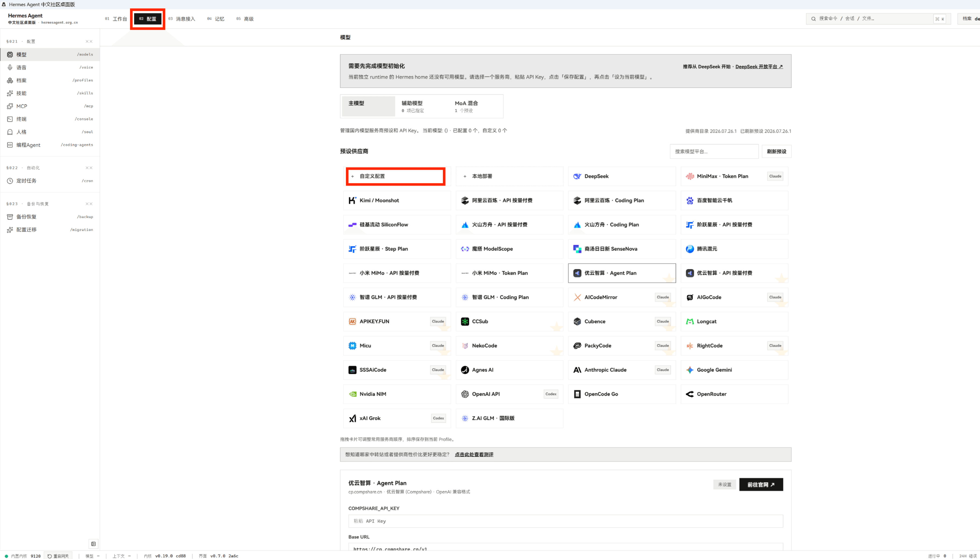
Task: Open the 配置迁移 migration sidebar item
Action: (x=50, y=230)
